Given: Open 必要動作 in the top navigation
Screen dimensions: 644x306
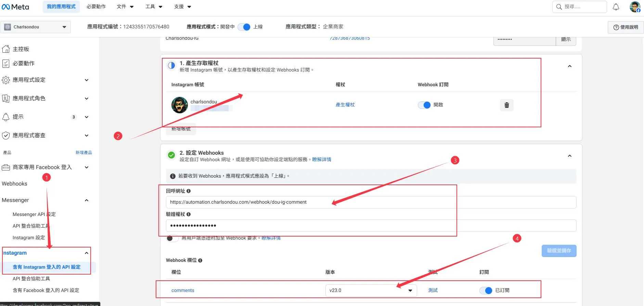Looking at the screenshot, I should pyautogui.click(x=96, y=7).
